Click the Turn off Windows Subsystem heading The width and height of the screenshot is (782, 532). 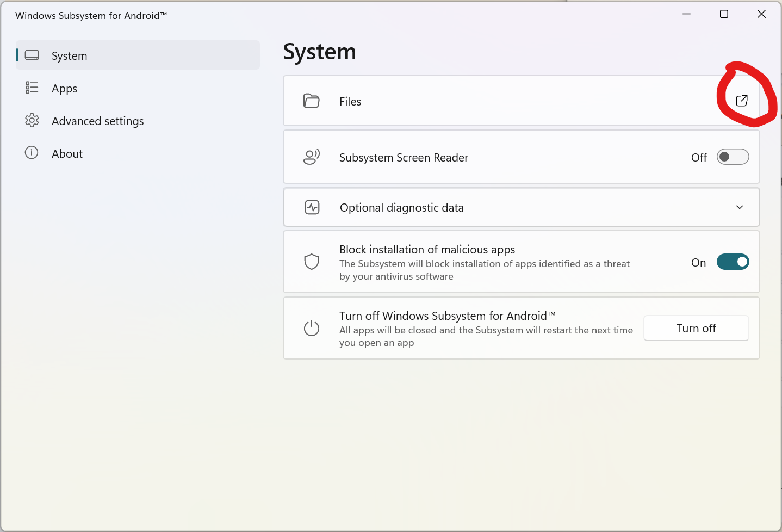pos(447,316)
